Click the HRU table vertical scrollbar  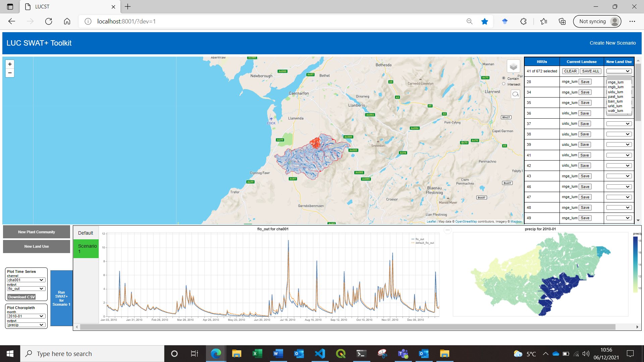tap(638, 92)
